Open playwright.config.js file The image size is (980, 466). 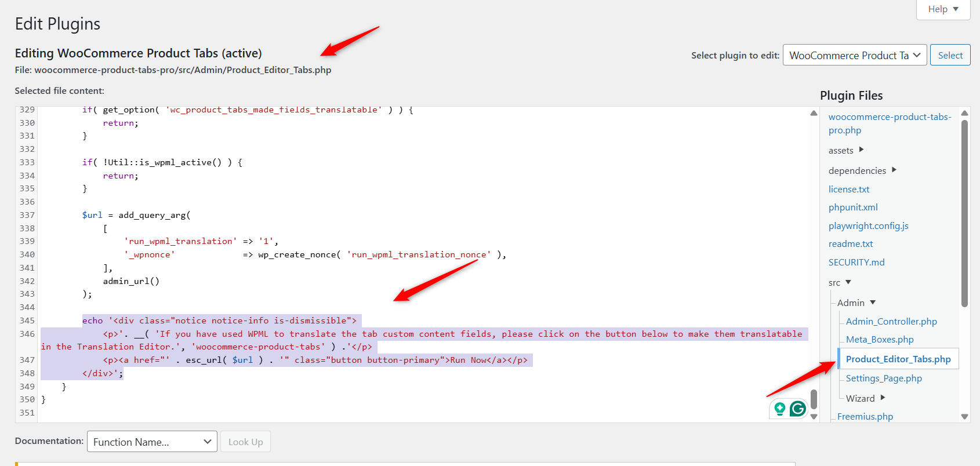[x=868, y=225]
